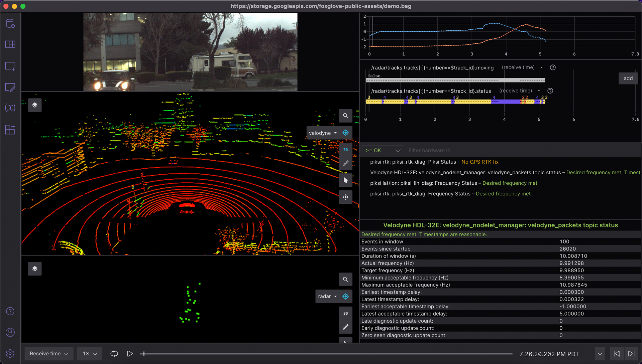Click search icon in velodyne 3D panel
Viewport: 642px width, 364px height.
click(345, 116)
